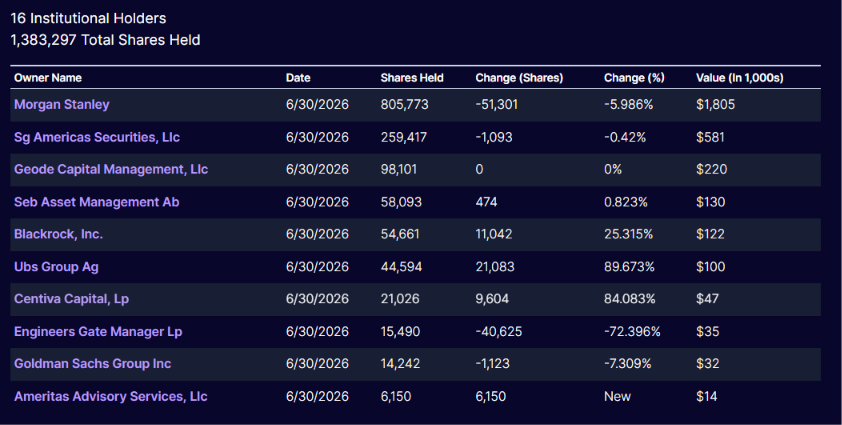Click Geode Capital value $220
This screenshot has width=842, height=425.
click(712, 170)
